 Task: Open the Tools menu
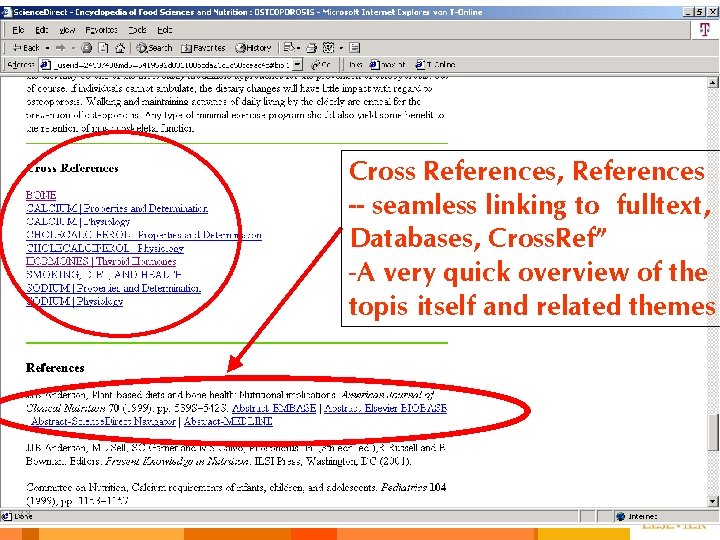coord(137,30)
